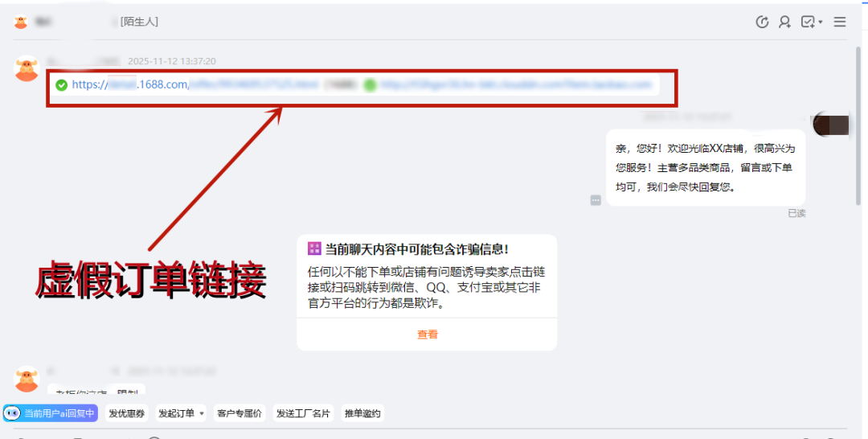This screenshot has height=439, width=868.
Task: Toggle the 当前用户ai回复中 AI reply button
Action: coord(51,413)
